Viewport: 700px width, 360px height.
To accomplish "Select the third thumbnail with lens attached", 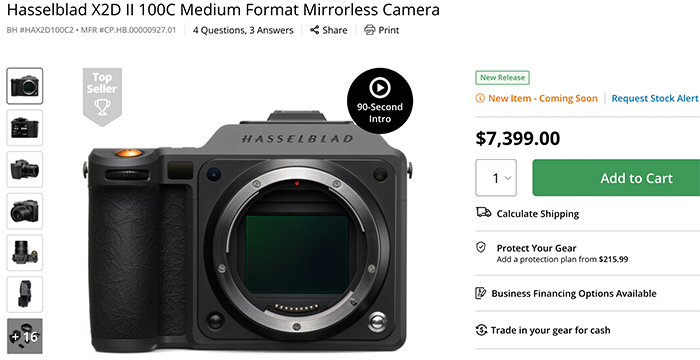I will (x=25, y=169).
